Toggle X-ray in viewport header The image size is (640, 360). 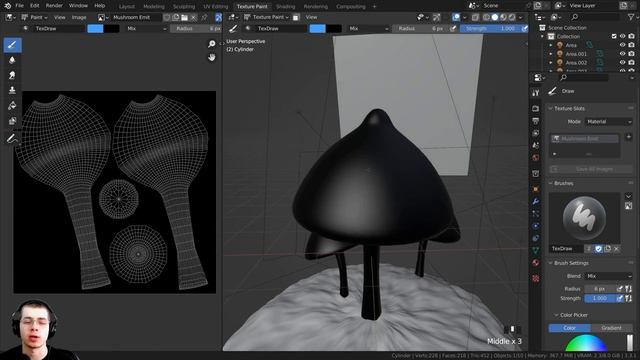475,17
